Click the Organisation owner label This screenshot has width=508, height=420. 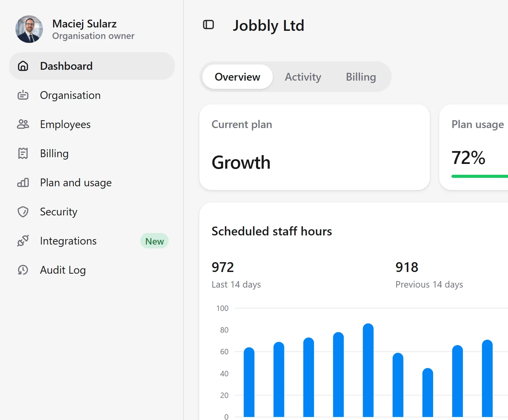pos(93,36)
